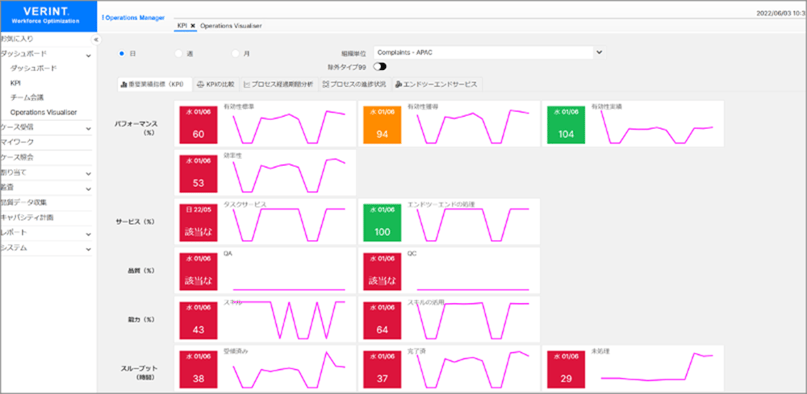
Task: Expand the 監査 sidebar section chevron
Action: [x=89, y=189]
